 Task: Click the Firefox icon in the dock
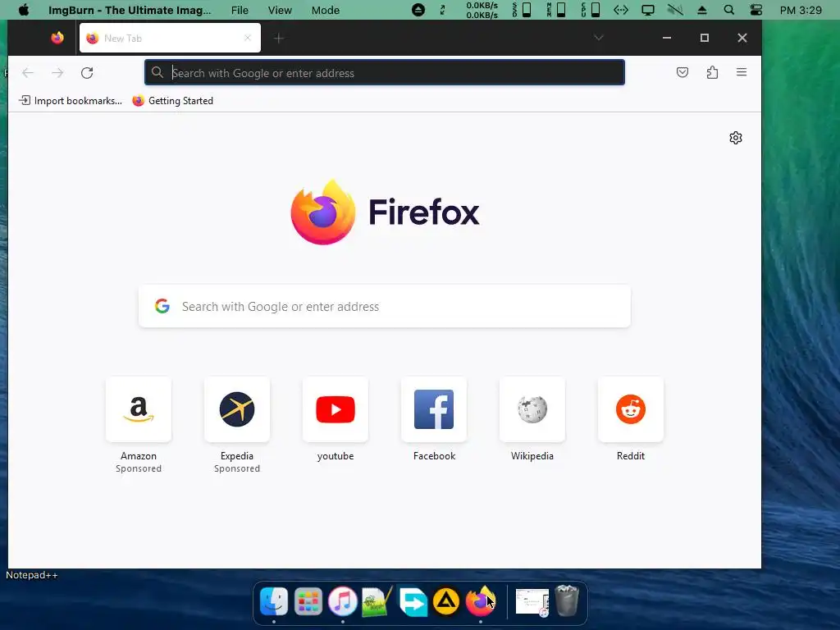481,601
